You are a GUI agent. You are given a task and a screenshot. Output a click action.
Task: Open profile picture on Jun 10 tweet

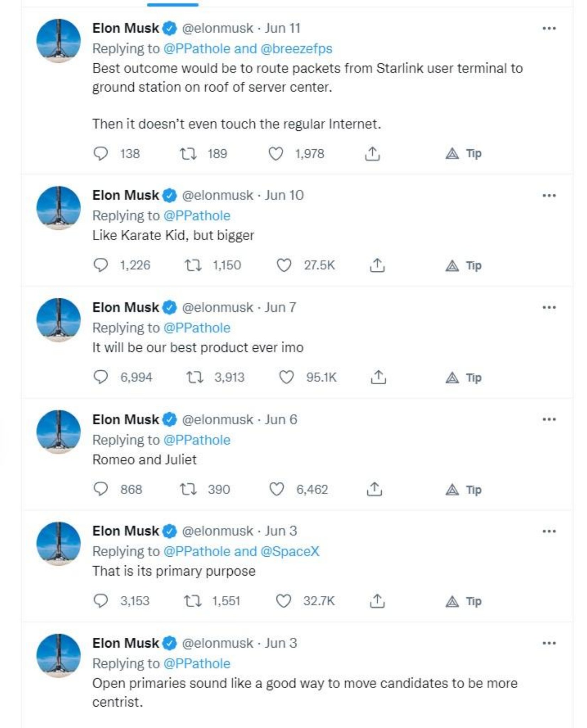tap(59, 208)
